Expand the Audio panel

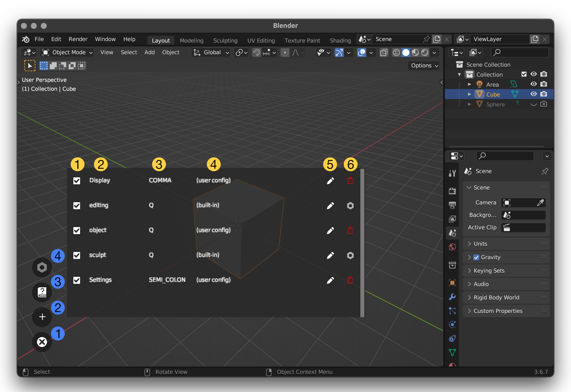click(506, 284)
